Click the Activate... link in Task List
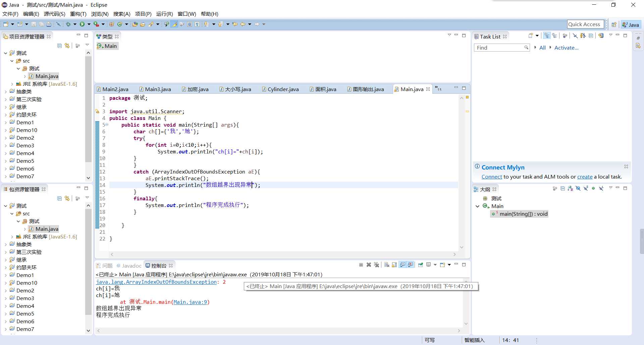644x345 pixels. coord(566,48)
